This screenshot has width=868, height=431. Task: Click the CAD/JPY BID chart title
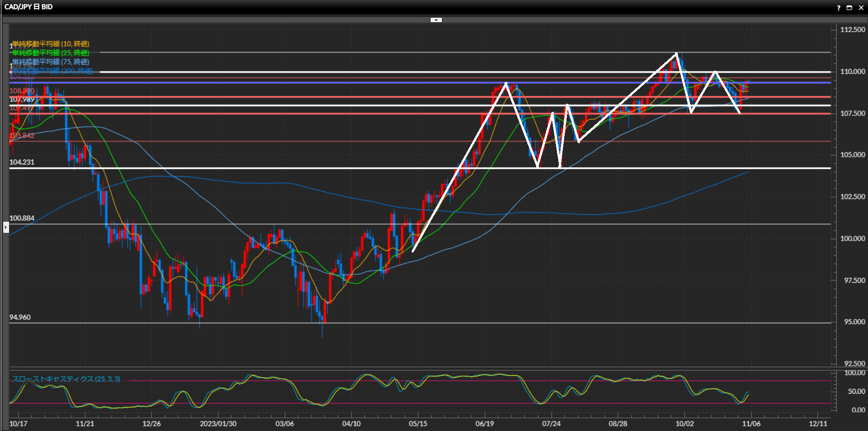click(29, 7)
